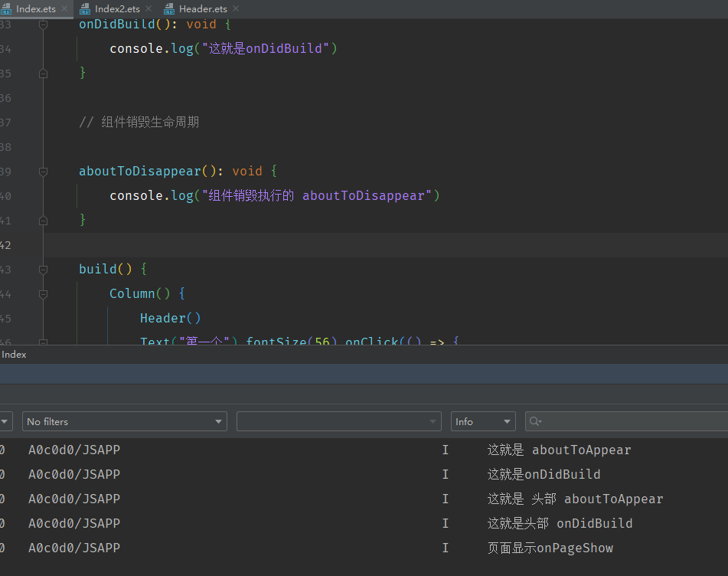Focus the log search field
Screen dimensions: 728x576
point(626,421)
